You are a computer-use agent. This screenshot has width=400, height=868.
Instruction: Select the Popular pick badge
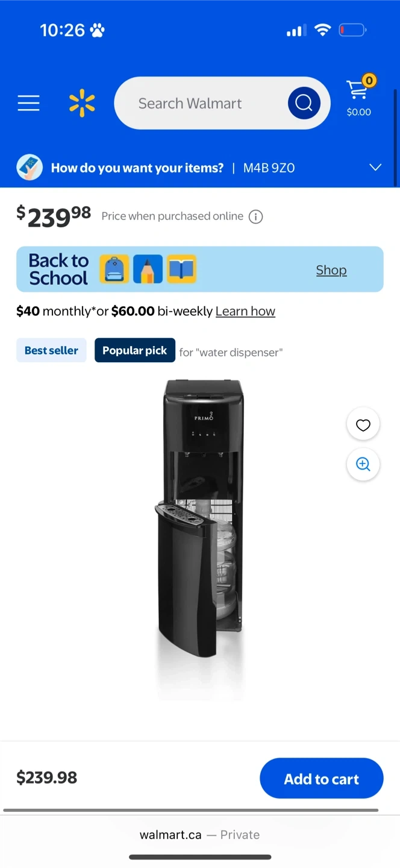tap(135, 350)
